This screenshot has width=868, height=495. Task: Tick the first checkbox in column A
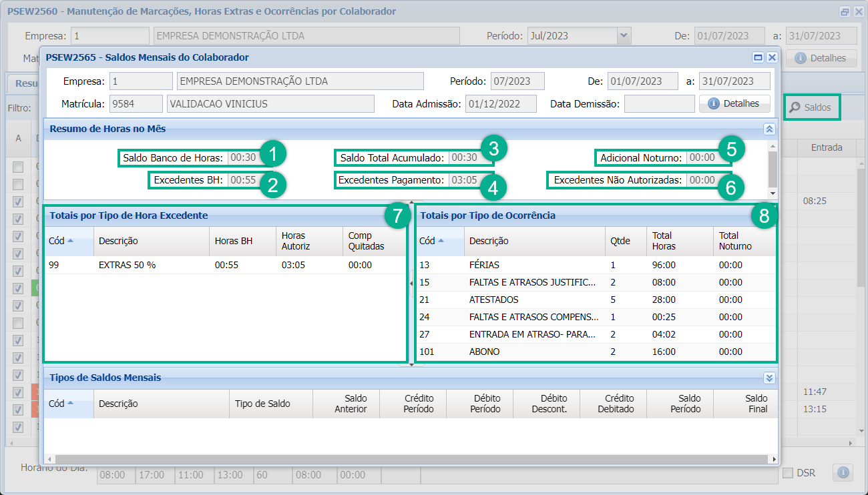(19, 167)
